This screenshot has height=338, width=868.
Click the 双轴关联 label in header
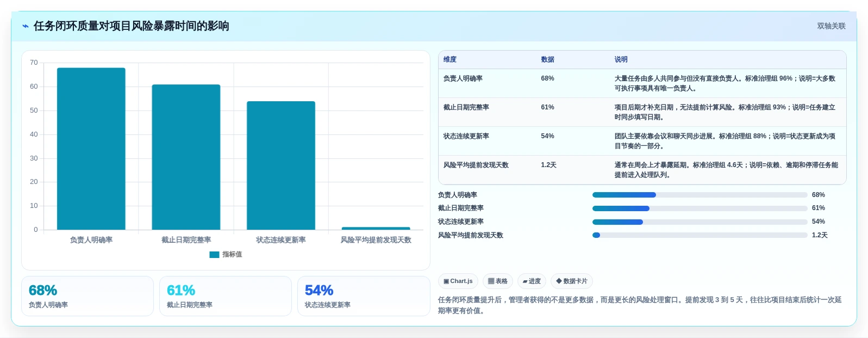pos(831,26)
